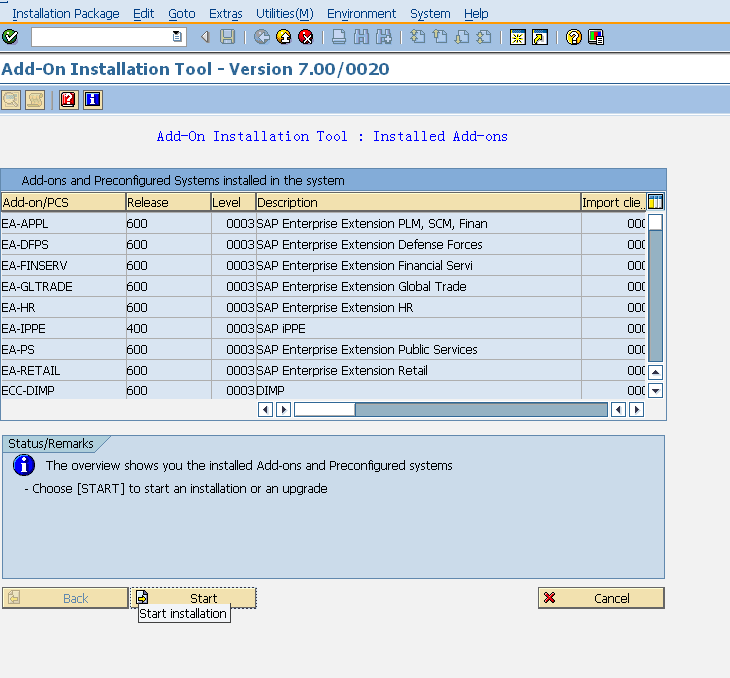Click the Find Next binoculars icon
This screenshot has height=678, width=730.
384,37
